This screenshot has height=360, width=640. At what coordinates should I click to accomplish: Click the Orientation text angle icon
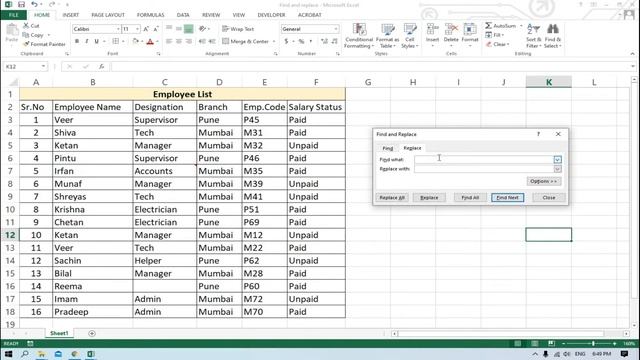click(x=202, y=29)
